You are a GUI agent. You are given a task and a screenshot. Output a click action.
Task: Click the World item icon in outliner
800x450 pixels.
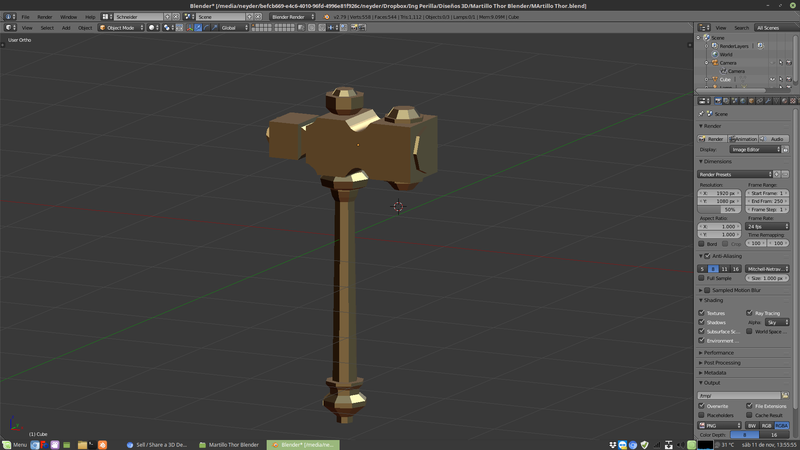click(714, 54)
